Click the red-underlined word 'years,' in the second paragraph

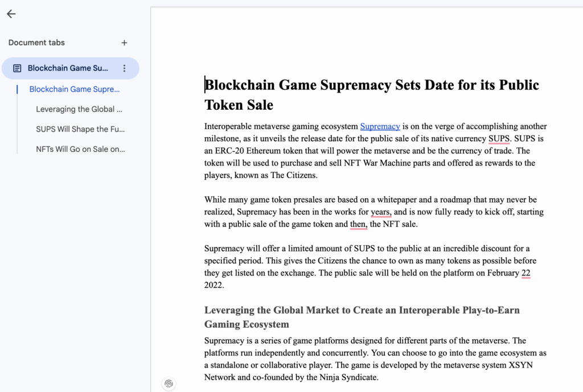point(381,212)
